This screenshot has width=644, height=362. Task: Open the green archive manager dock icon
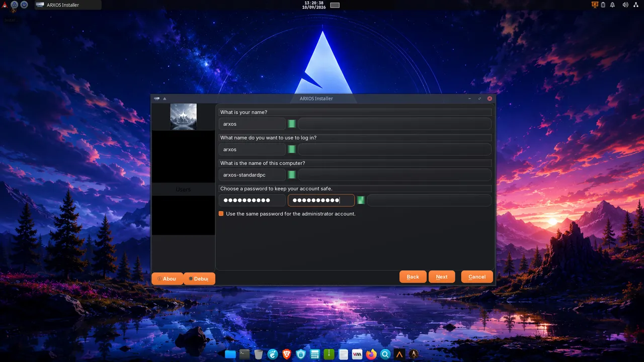329,354
